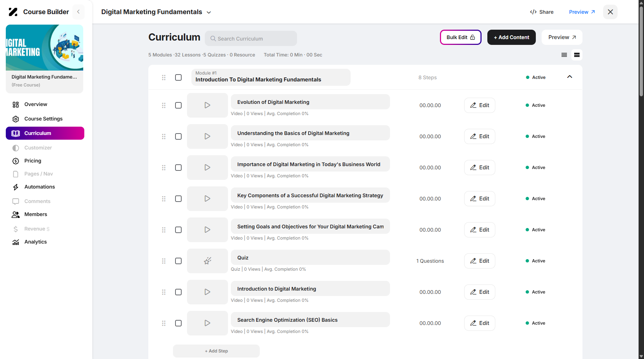This screenshot has height=359, width=644.
Task: Click drag handle of Search Engine Optimization row
Action: (x=164, y=323)
